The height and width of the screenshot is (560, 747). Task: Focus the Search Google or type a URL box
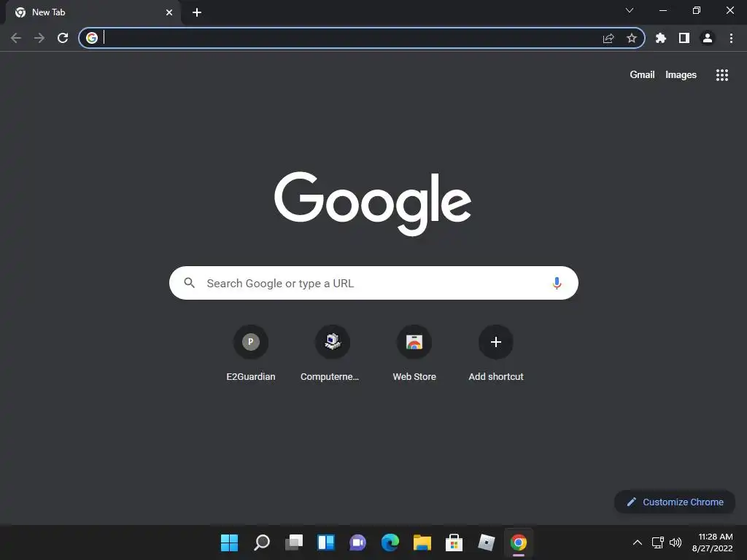point(373,283)
